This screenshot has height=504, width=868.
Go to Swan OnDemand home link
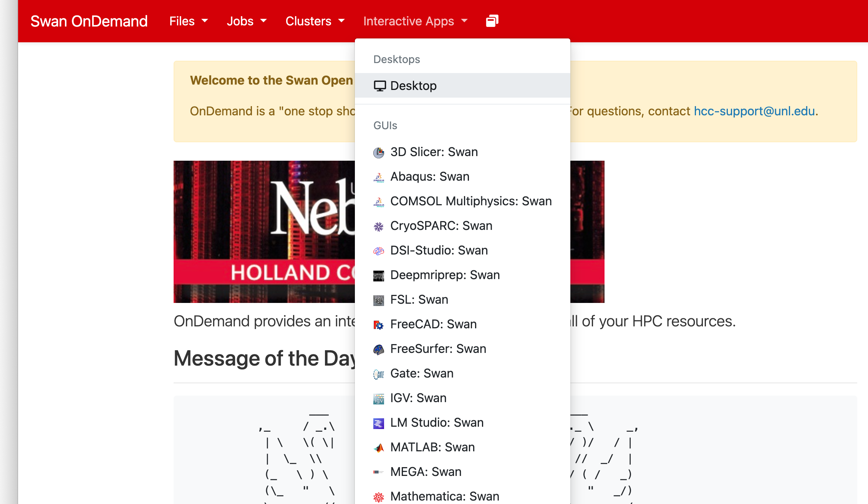(89, 21)
